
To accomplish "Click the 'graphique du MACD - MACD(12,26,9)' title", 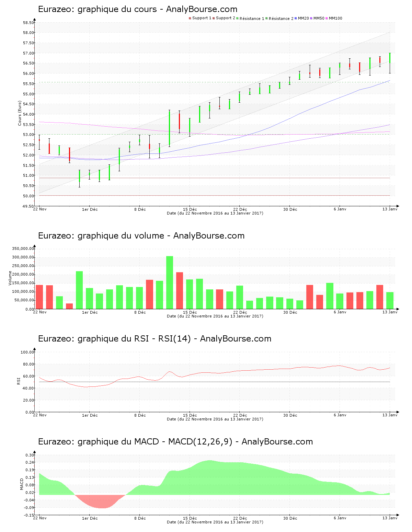I will pyautogui.click(x=155, y=442).
